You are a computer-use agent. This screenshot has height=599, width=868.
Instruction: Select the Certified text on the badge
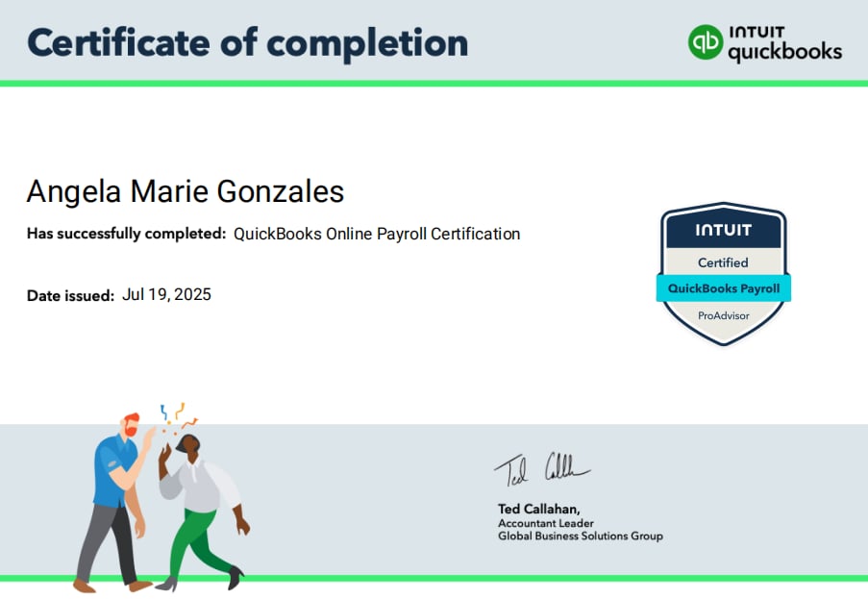(x=723, y=262)
